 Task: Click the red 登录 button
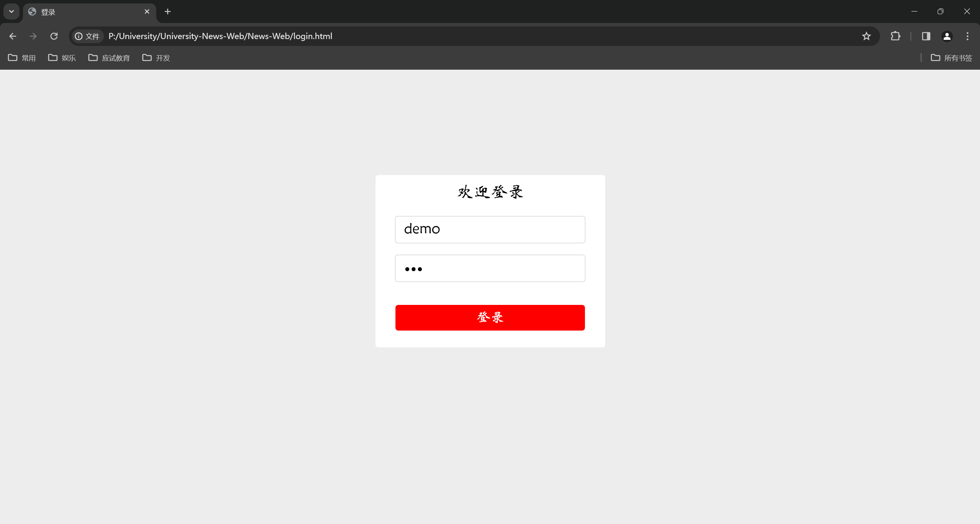click(x=490, y=318)
